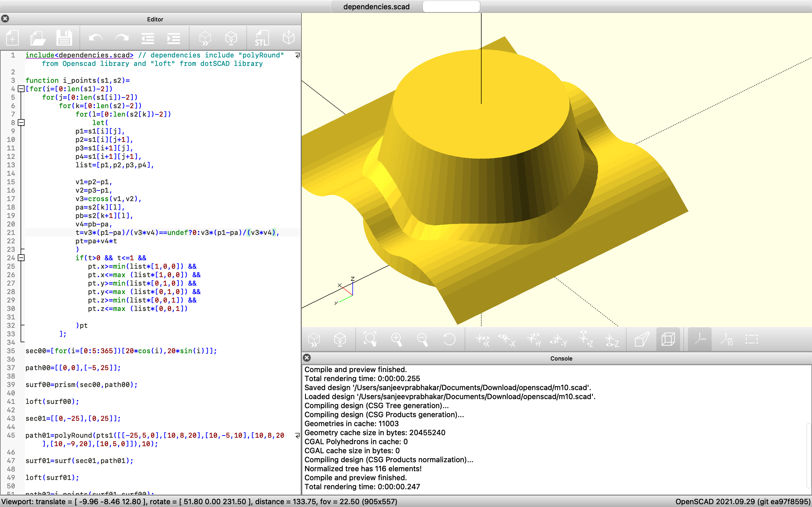Click the Reset View icon
The image size is (812, 507).
449,339
